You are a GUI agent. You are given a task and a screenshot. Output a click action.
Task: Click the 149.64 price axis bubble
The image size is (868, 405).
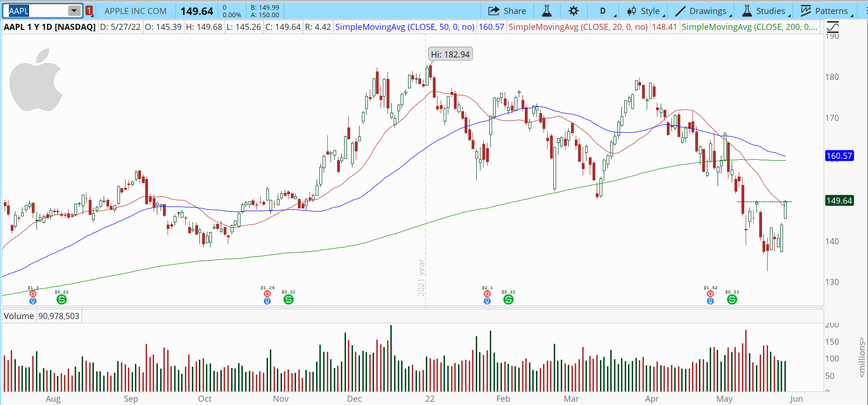(x=840, y=201)
